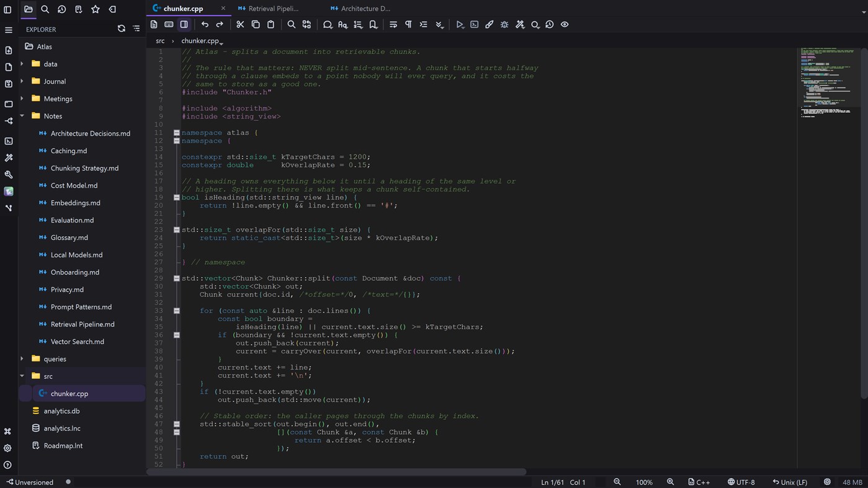The image size is (868, 488).
Task: Refresh the Explorer file tree
Action: (x=122, y=29)
